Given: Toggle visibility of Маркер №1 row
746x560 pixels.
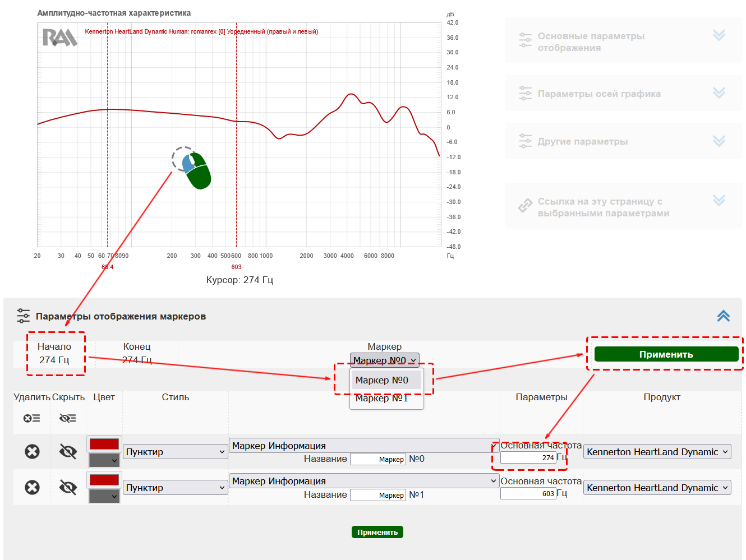Looking at the screenshot, I should [x=68, y=487].
